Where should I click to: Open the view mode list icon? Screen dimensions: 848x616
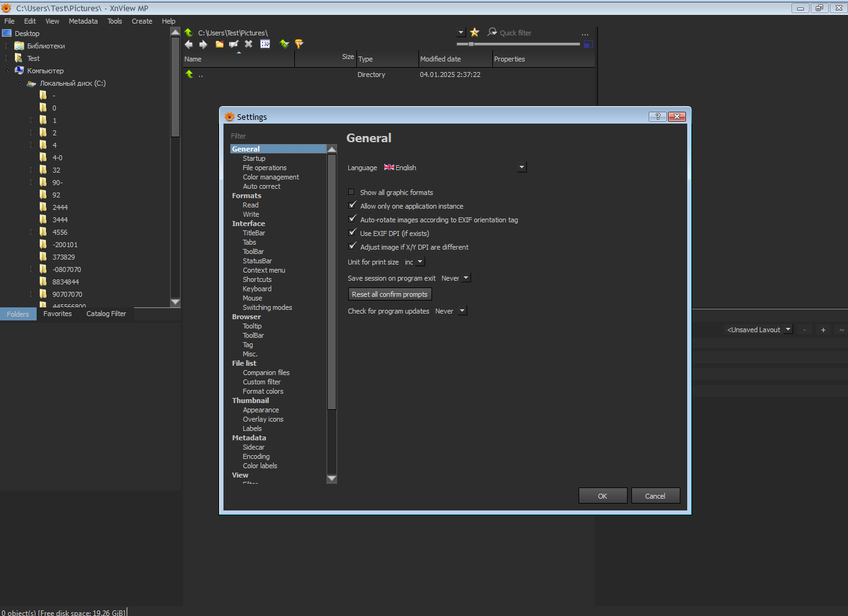[x=265, y=44]
